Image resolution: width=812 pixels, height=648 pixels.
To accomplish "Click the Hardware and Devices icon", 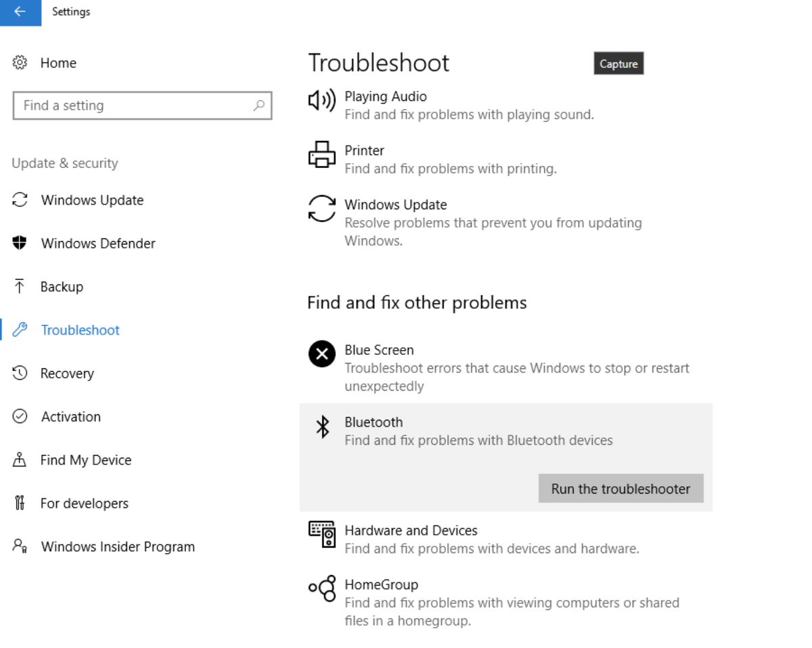I will [321, 534].
